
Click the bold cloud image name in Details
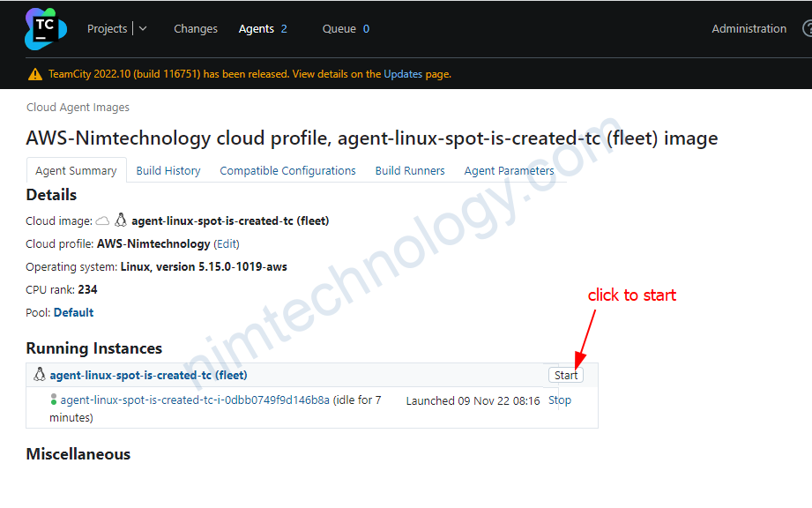pos(230,221)
